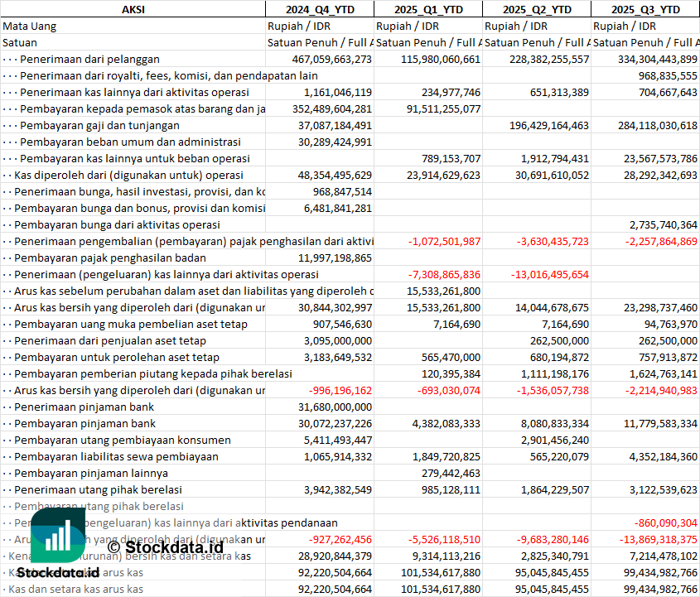
Task: Click the Mata Uang row label
Action: point(30,26)
